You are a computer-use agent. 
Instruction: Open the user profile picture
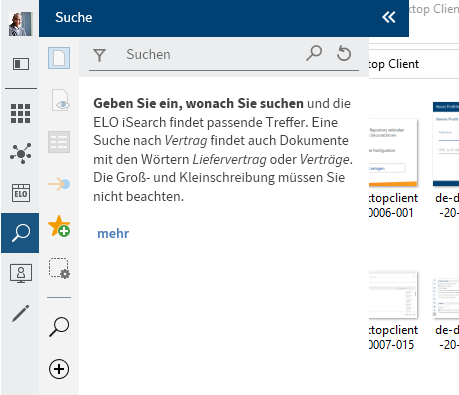click(21, 24)
